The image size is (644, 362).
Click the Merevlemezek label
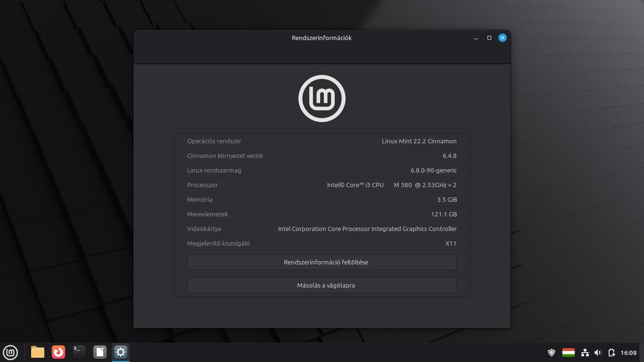click(x=207, y=214)
